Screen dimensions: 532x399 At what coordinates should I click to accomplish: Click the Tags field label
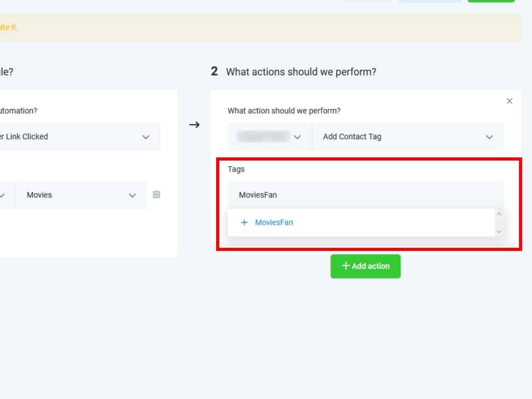point(236,169)
